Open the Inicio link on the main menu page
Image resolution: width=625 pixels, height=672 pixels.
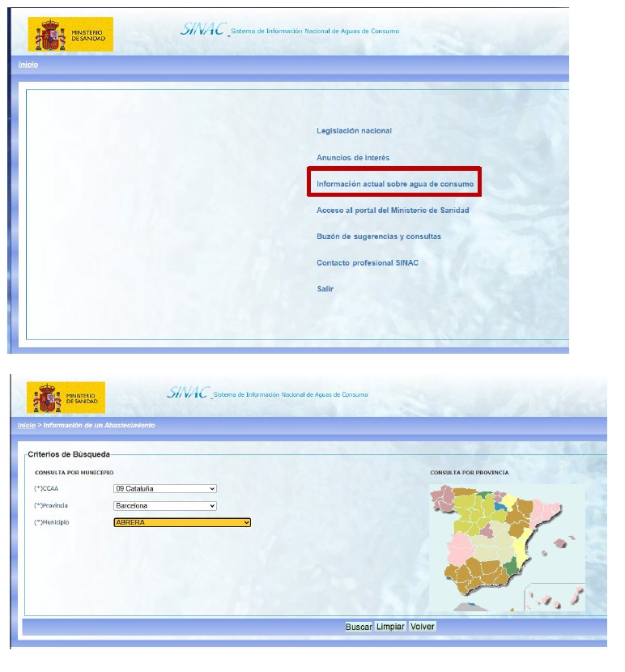[28, 65]
